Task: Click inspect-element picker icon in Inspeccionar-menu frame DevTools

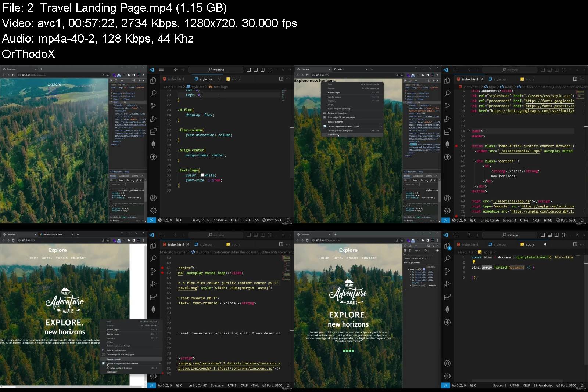Action: click(406, 80)
